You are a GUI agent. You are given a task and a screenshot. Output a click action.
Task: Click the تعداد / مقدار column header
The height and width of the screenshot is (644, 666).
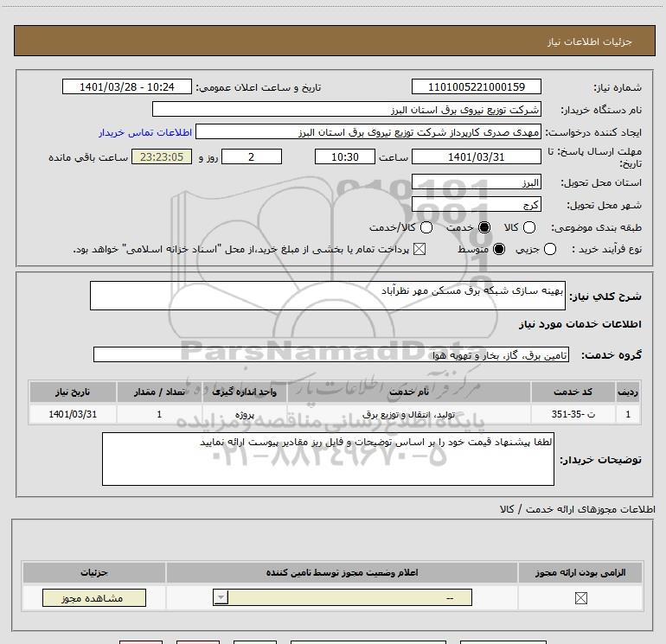[x=159, y=392]
